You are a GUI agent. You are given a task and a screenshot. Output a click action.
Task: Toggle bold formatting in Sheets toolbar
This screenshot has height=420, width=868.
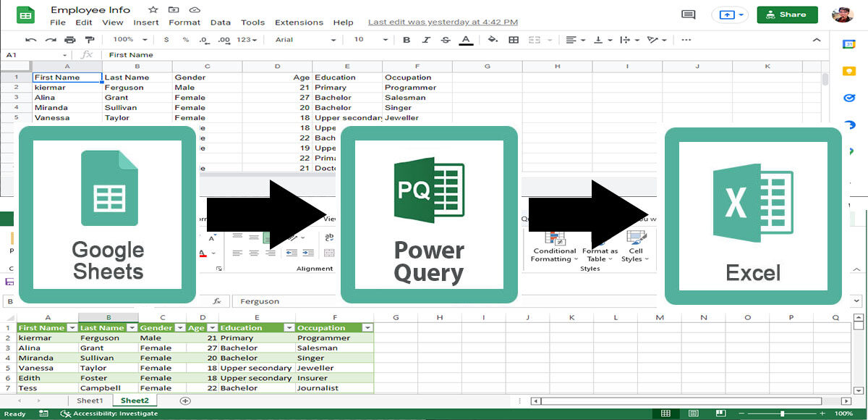pyautogui.click(x=407, y=40)
